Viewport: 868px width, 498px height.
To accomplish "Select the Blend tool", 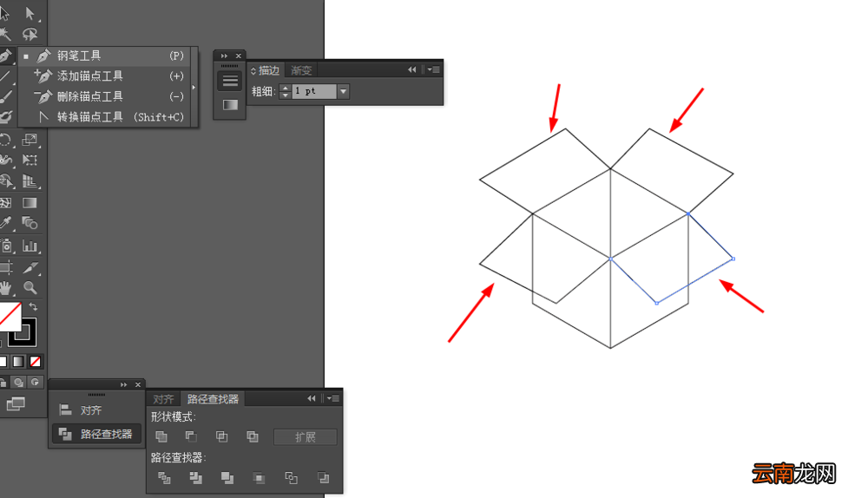I will (30, 223).
